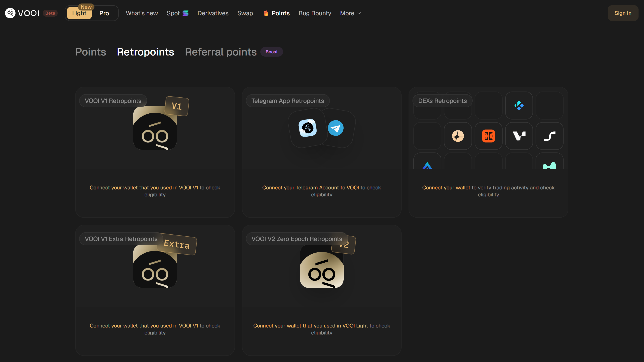Open the Bug Bounty page
This screenshot has height=362, width=644.
click(315, 13)
